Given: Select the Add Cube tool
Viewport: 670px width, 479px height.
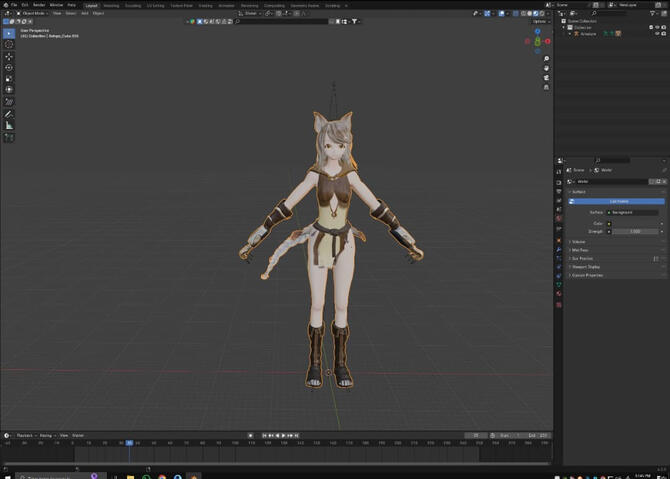Looking at the screenshot, I should [9, 138].
